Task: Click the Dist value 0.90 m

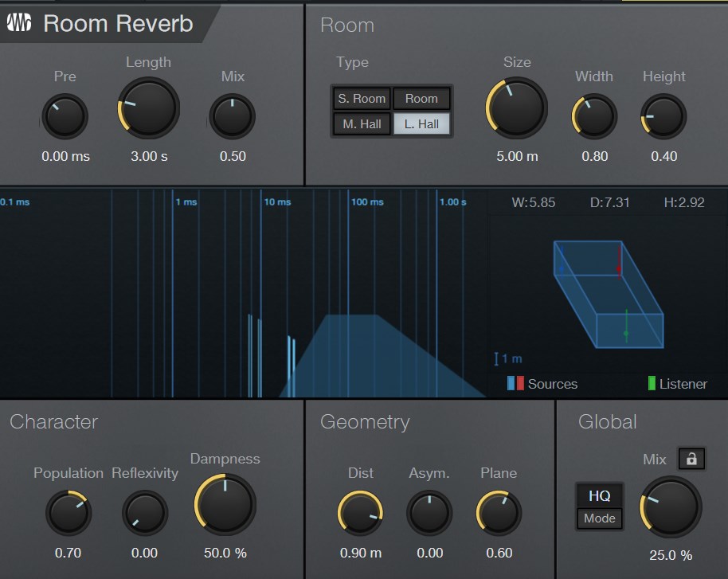Action: pyautogui.click(x=360, y=553)
